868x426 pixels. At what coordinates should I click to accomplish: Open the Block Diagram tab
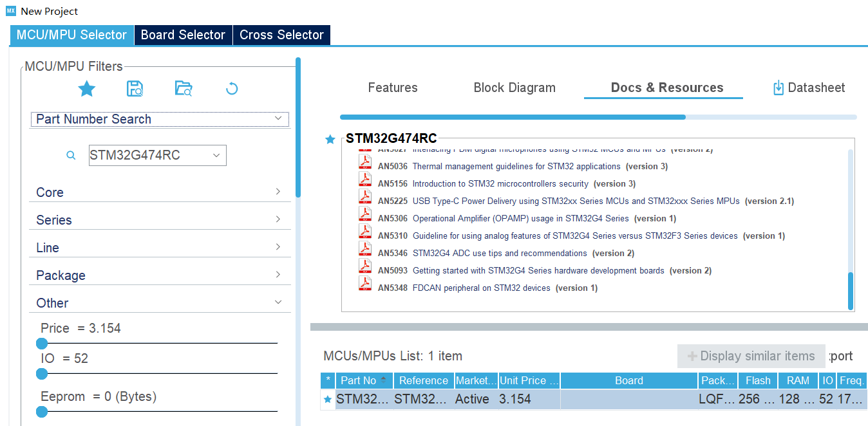coord(514,88)
